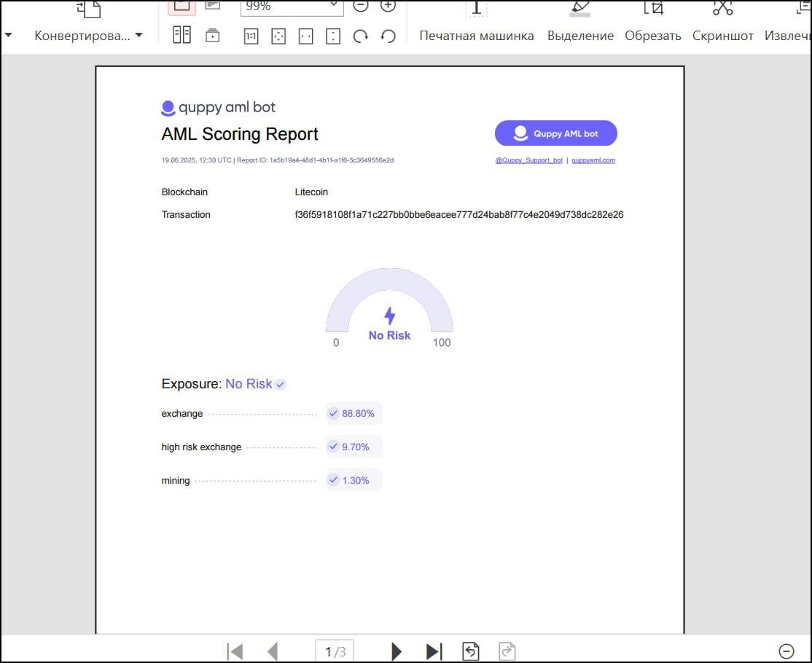
Task: Select the Печатная машинка tool
Action: pos(477,36)
